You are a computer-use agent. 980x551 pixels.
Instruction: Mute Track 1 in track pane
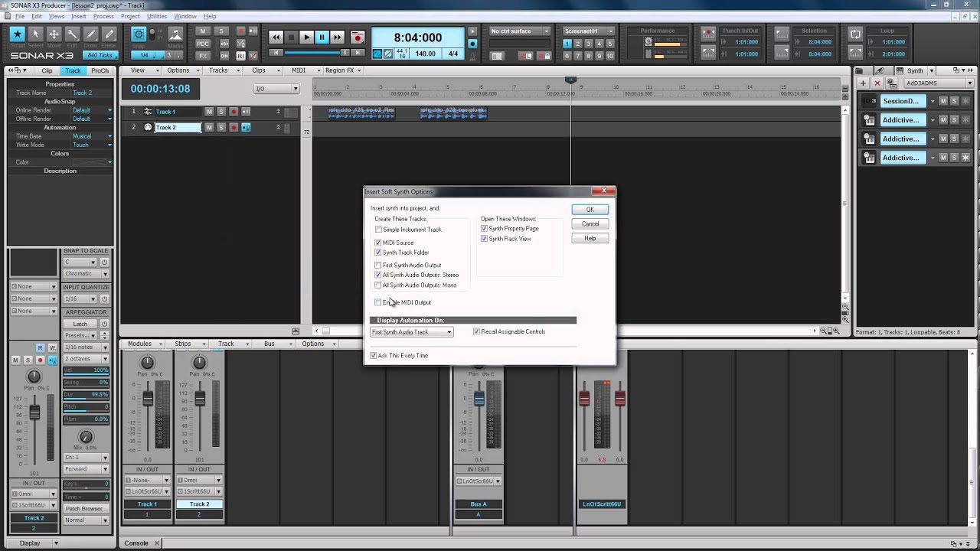click(209, 112)
